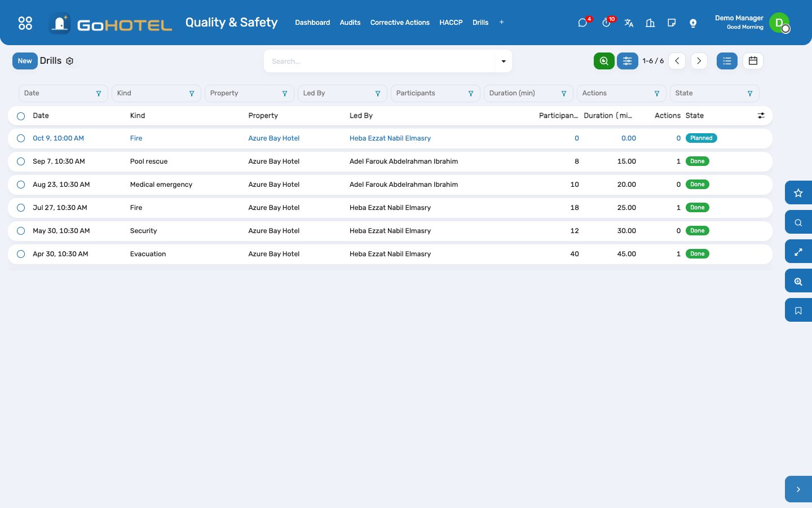This screenshot has height=508, width=812.
Task: Select the May 30 Security drill row
Action: [21, 231]
